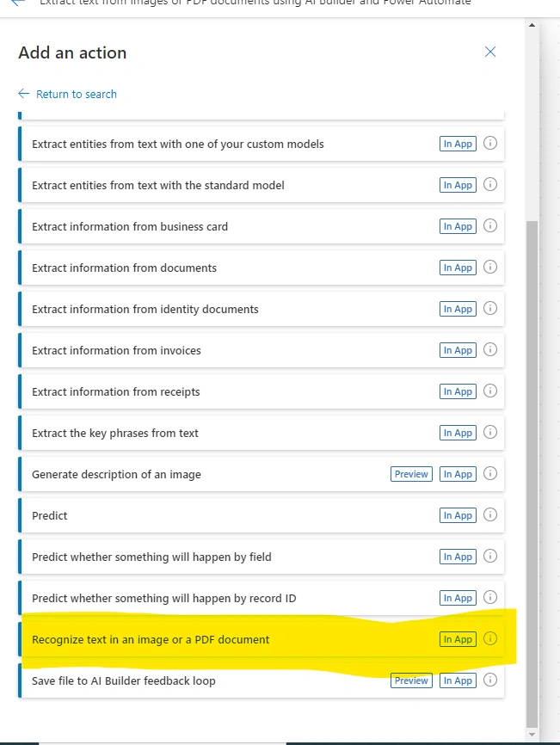Click the scrollbar down arrow
Viewport: 560px width, 745px height.
(x=532, y=735)
